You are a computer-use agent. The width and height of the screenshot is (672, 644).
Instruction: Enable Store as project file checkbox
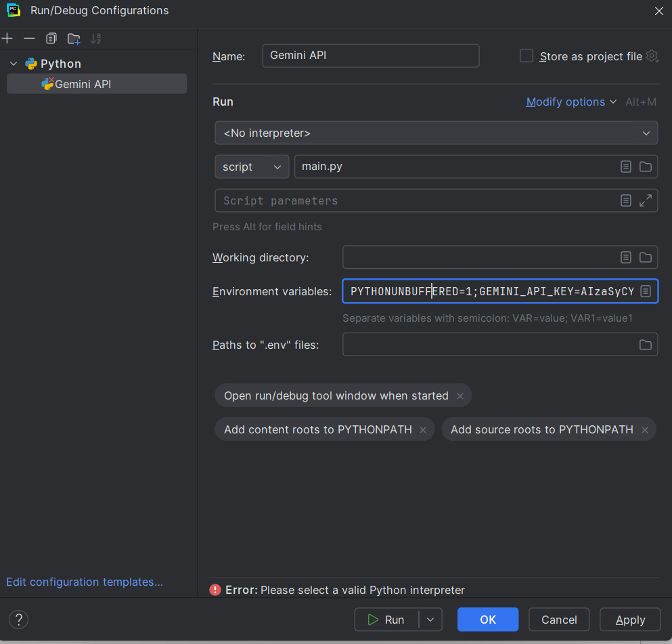pos(527,56)
